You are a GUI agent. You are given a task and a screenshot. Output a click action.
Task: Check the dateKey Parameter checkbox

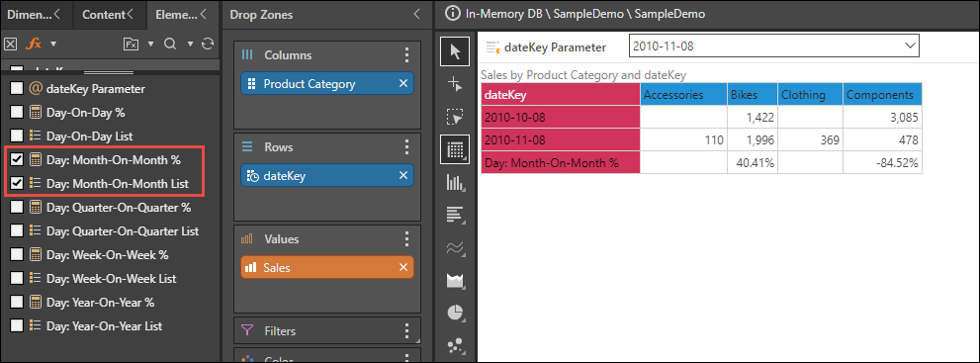tap(17, 89)
